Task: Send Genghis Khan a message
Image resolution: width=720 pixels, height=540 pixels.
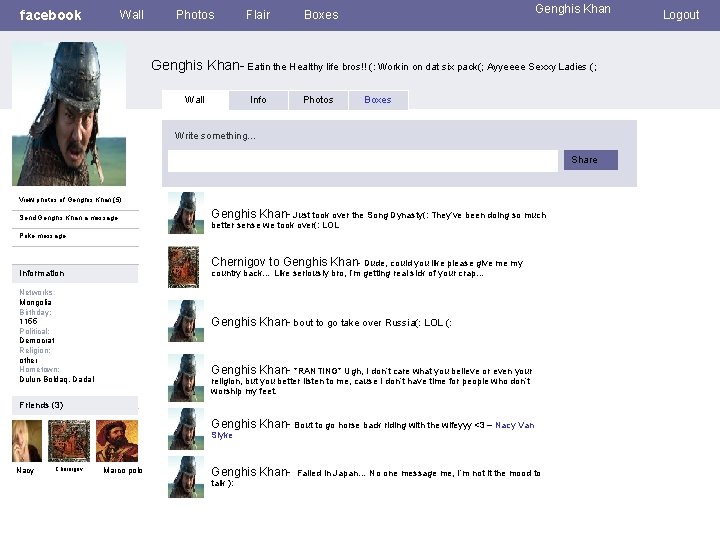Action: tap(69, 218)
